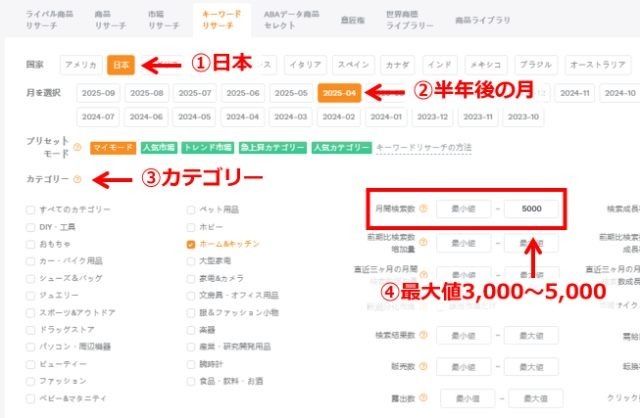
Task: Activate トレンド市場 preset
Action: [x=208, y=147]
